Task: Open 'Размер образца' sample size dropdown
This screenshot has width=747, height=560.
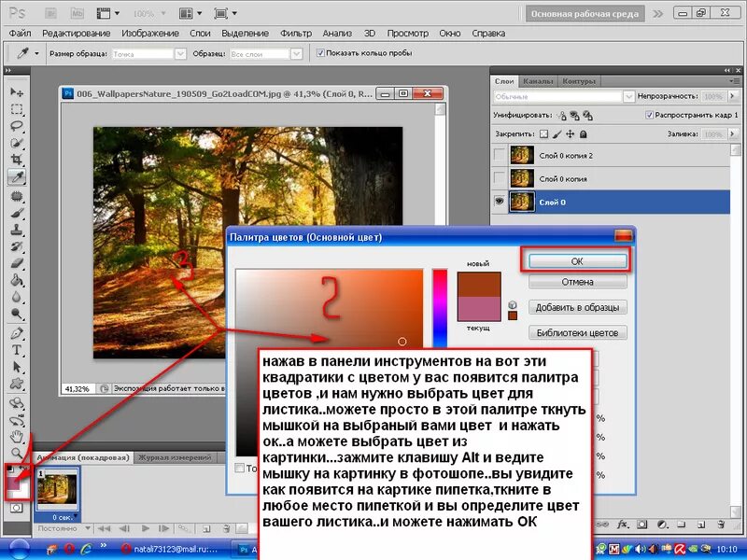Action: (180, 54)
